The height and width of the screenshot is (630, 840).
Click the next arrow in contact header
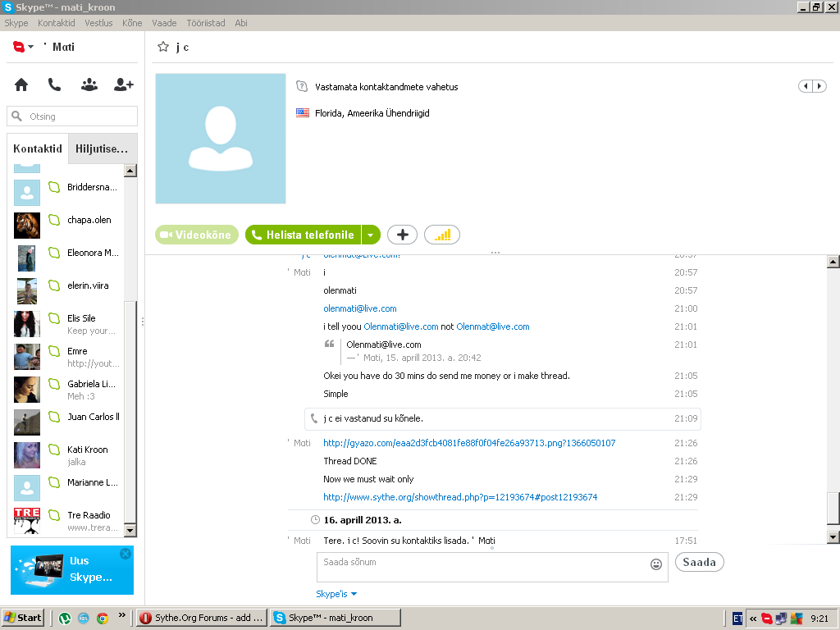[x=819, y=86]
